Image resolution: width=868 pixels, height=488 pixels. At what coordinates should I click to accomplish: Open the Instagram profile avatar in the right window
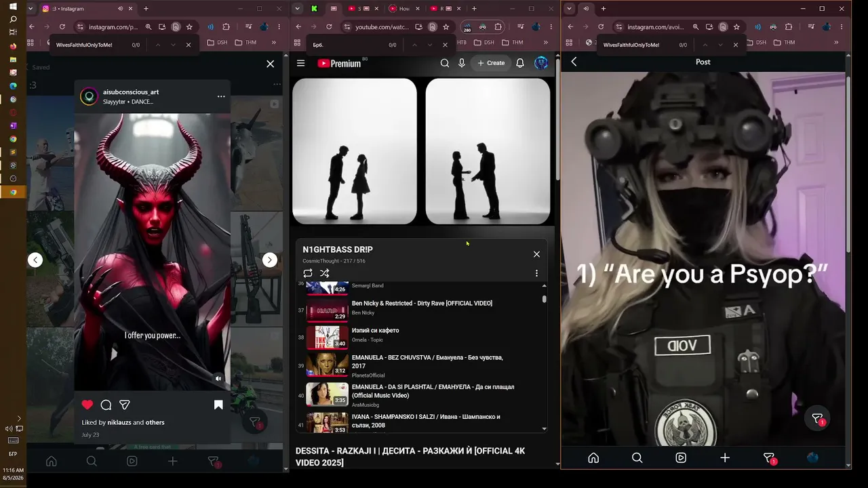click(x=812, y=457)
